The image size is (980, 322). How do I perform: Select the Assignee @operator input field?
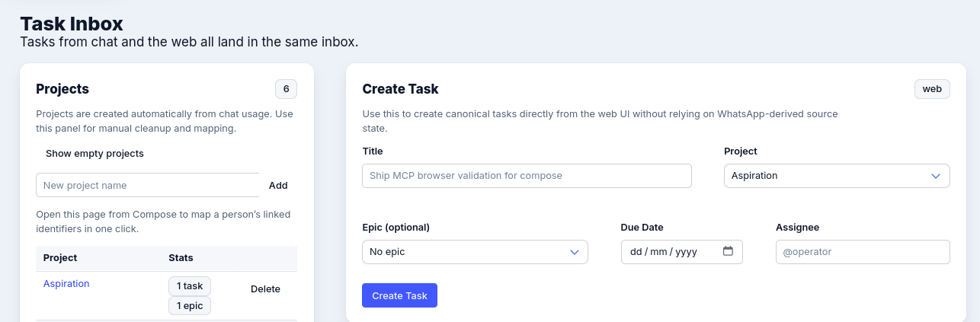863,252
